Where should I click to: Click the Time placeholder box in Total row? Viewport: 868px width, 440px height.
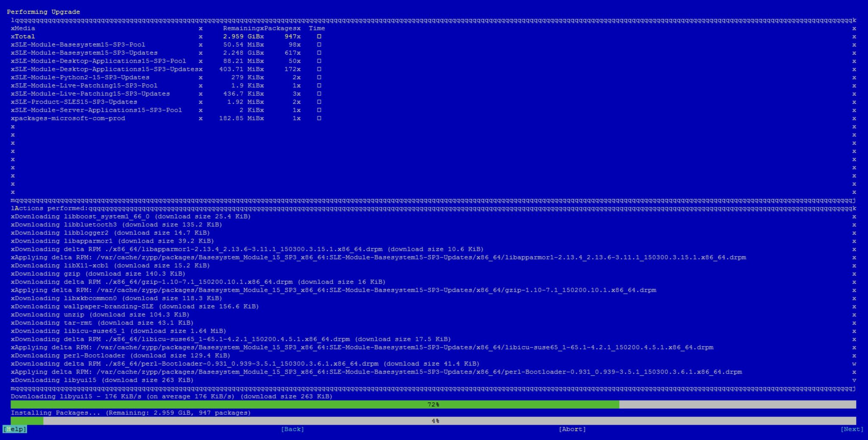point(319,36)
